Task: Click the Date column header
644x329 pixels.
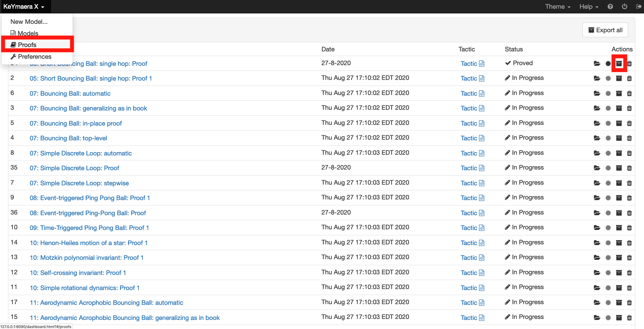Action: tap(328, 49)
